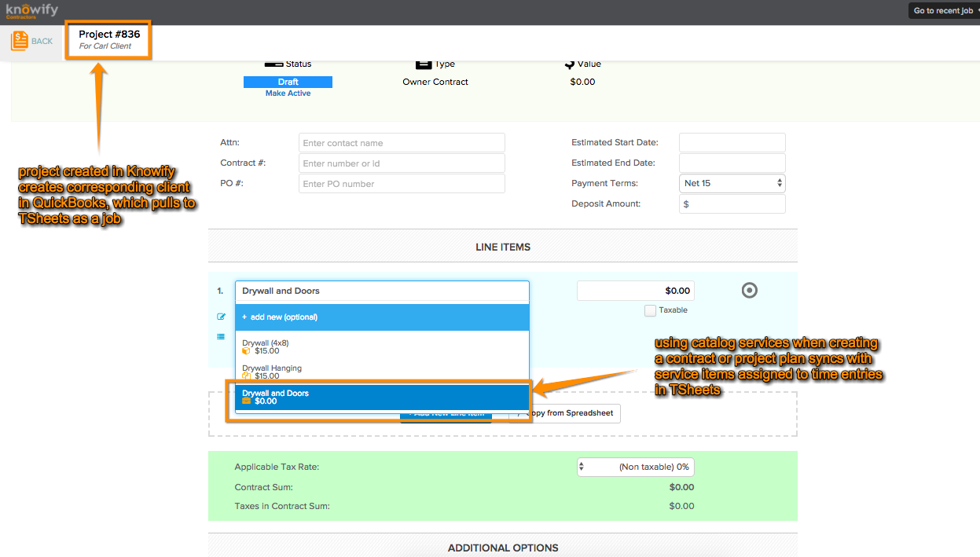Open the Payment Terms Net 15 dropdown
The height and width of the screenshot is (557, 980).
[732, 183]
